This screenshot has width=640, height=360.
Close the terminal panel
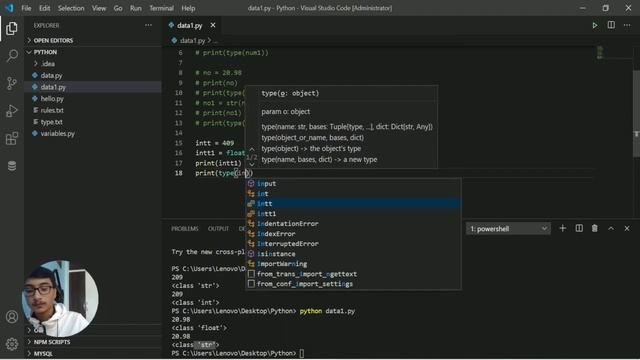(x=627, y=229)
